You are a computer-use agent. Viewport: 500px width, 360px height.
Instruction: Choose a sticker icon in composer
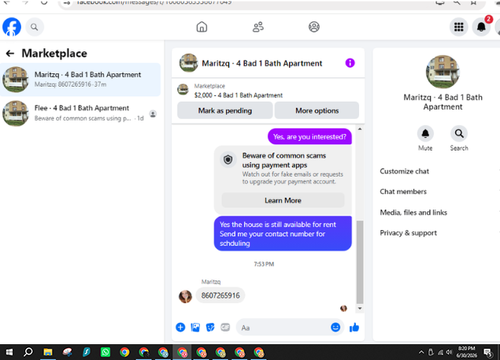point(210,327)
